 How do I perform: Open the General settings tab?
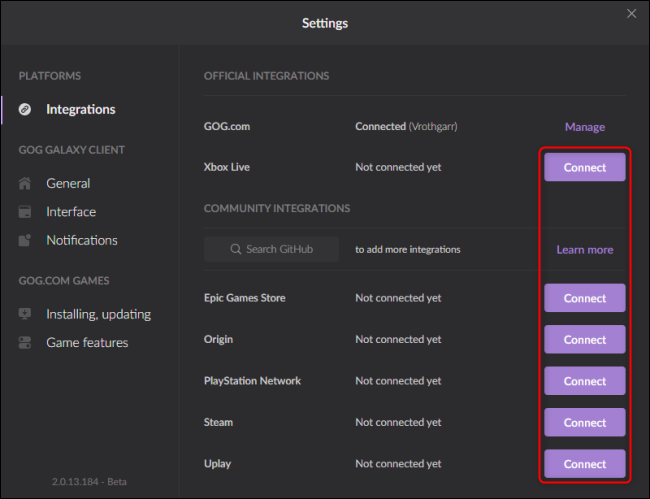click(x=68, y=184)
